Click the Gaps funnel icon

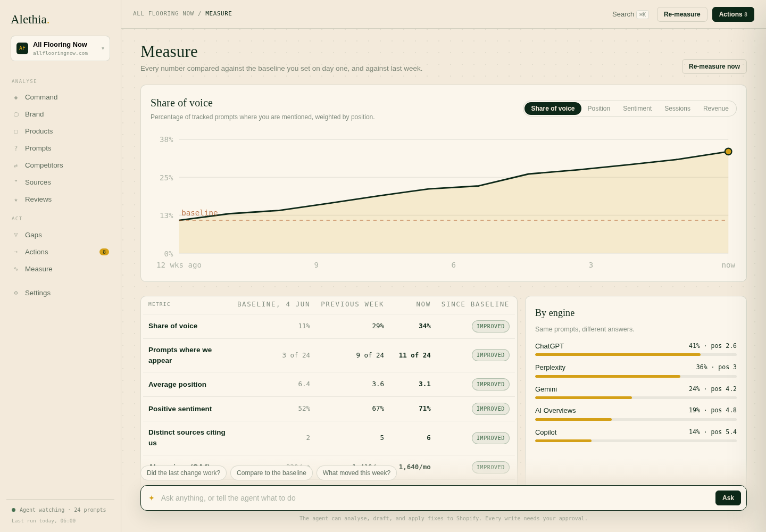(x=16, y=235)
